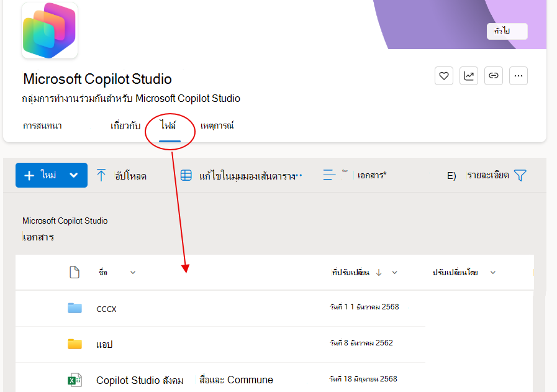Click the upload arrow icon

pos(101,175)
